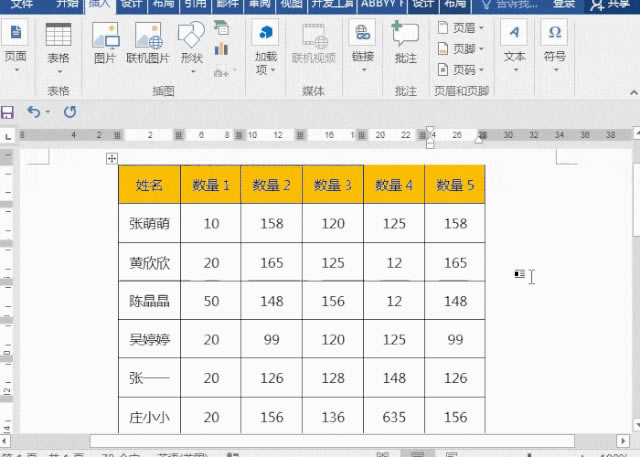640x457 pixels.
Task: Switch to the 审阅 Review tab
Action: click(260, 4)
